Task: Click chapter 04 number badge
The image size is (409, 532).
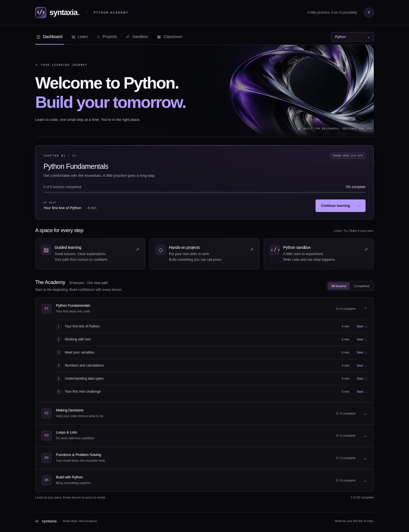Action: point(47,458)
